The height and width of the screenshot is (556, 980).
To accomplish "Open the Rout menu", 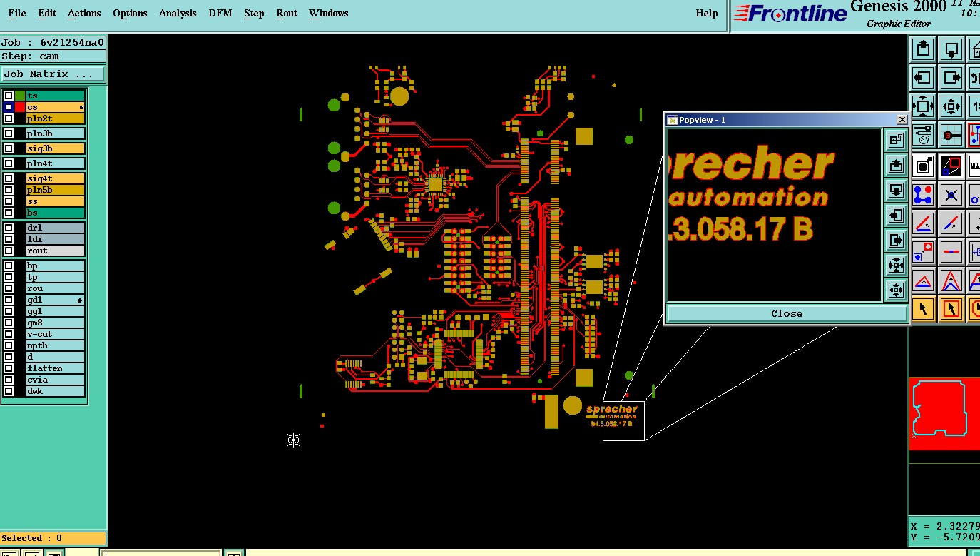I will click(287, 13).
